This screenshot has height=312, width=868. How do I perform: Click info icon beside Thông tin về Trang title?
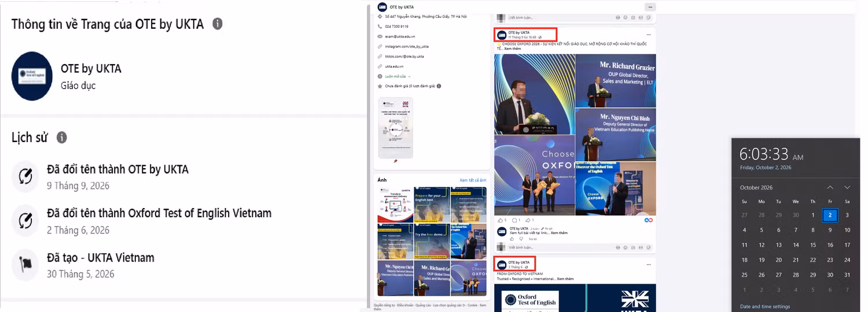[217, 24]
